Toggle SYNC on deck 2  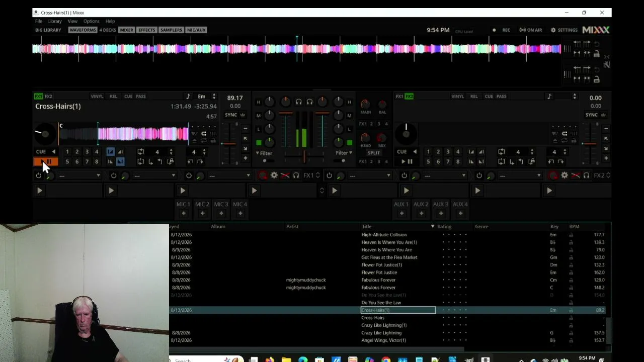point(592,115)
